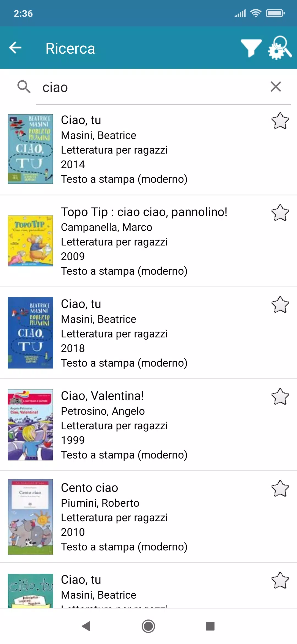The height and width of the screenshot is (644, 297).
Task: Clear the search text with X
Action: (x=276, y=87)
